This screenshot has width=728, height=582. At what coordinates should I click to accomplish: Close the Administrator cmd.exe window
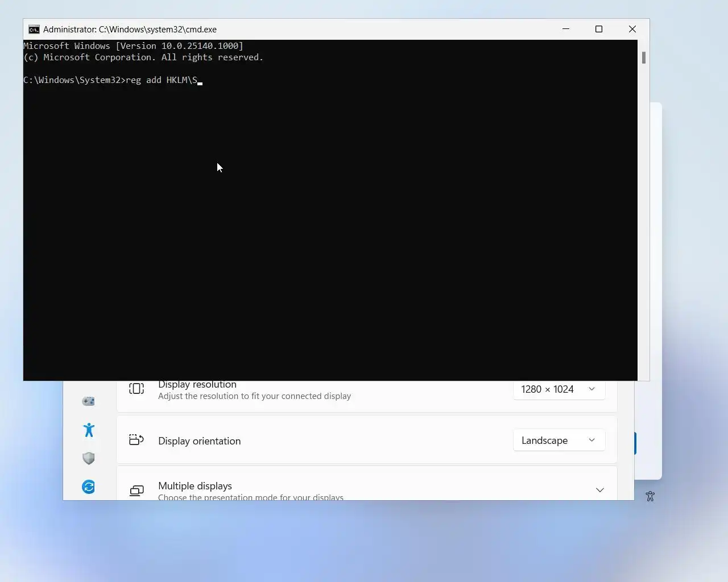(x=632, y=29)
